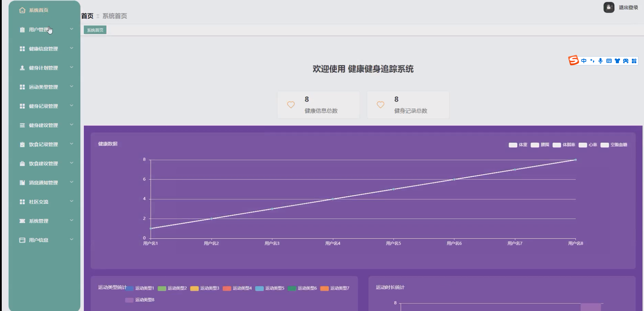Select the green 系统首页 page tab
The height and width of the screenshot is (311, 644).
click(95, 30)
